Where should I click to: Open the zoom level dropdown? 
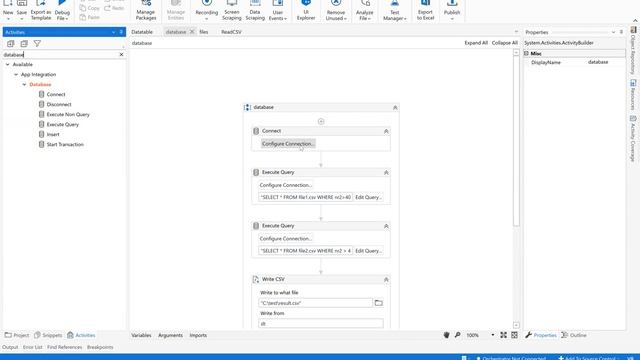(493, 335)
